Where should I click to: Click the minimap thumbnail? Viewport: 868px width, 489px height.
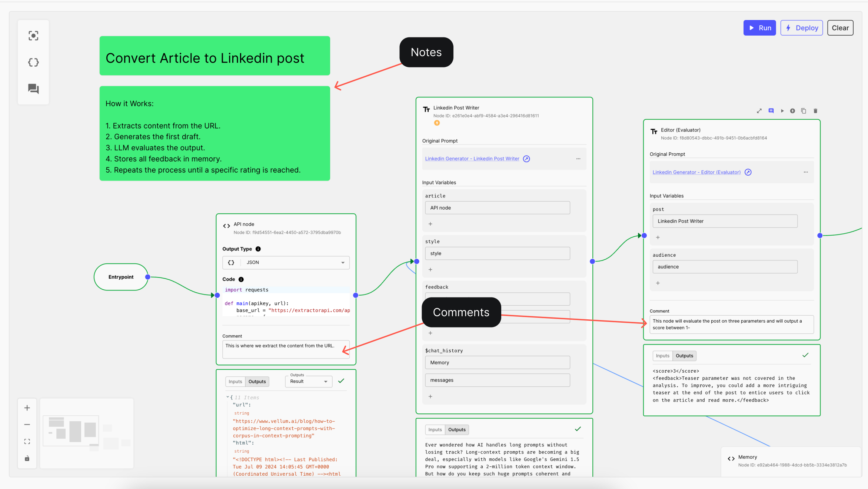click(86, 433)
